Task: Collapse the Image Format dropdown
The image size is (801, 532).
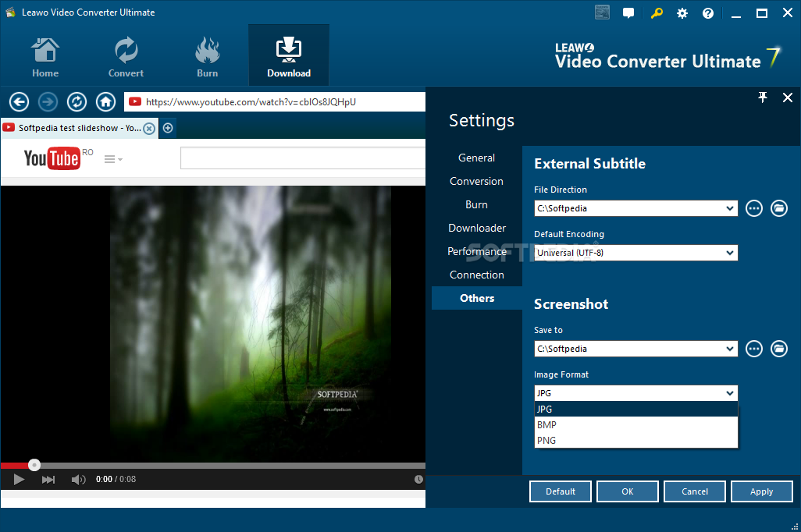Action: click(730, 393)
